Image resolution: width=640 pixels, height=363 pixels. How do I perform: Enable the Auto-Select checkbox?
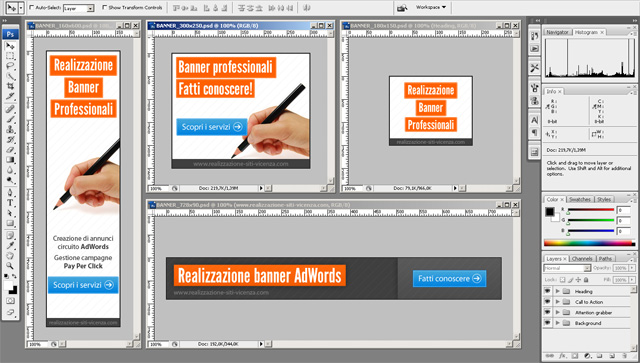(x=31, y=7)
